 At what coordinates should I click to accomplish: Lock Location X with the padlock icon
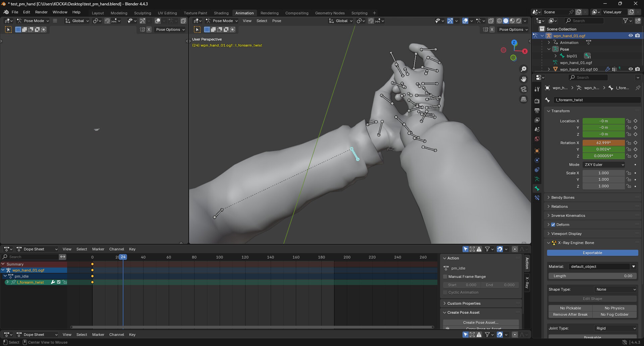click(629, 121)
